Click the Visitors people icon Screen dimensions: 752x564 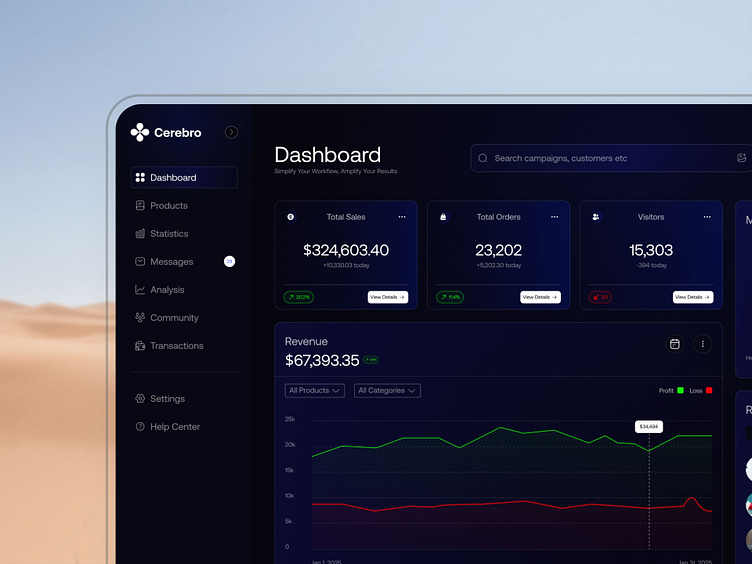tap(596, 217)
